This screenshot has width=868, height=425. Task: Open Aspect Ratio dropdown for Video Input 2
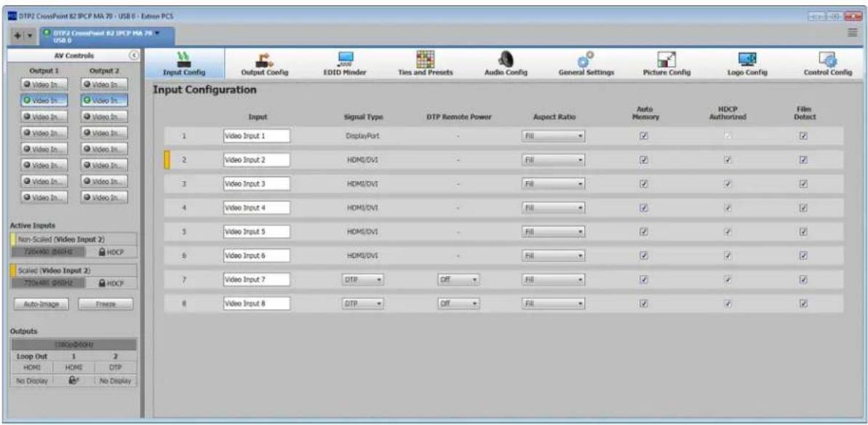pos(553,160)
